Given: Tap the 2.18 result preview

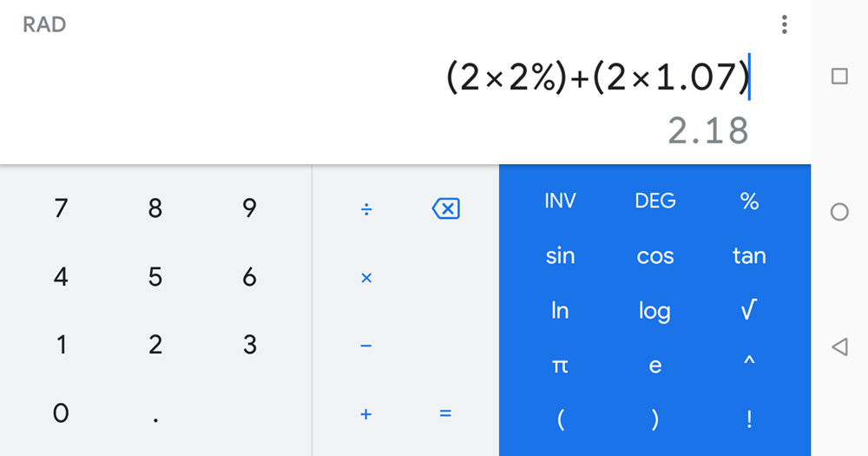Looking at the screenshot, I should click(708, 131).
